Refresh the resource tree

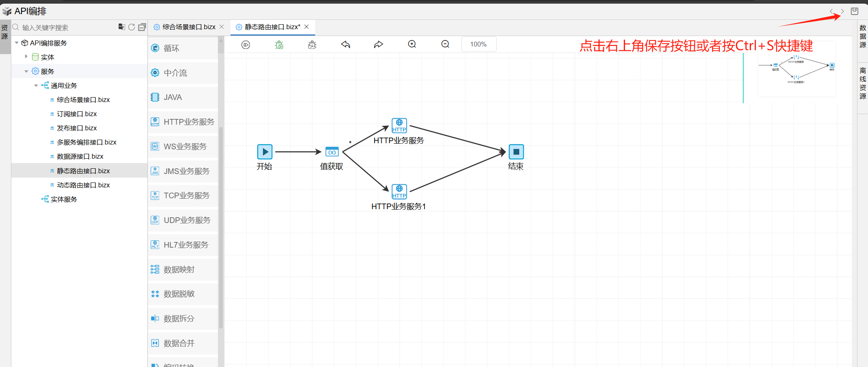tap(132, 27)
